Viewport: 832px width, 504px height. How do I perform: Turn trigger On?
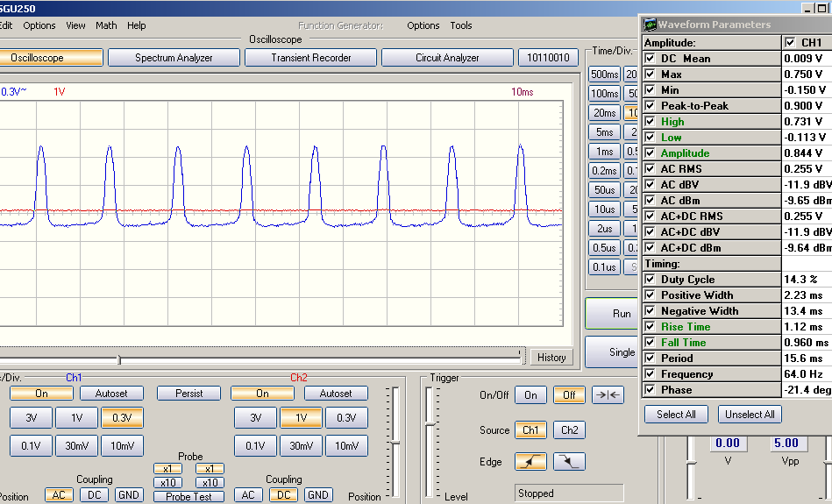(530, 395)
